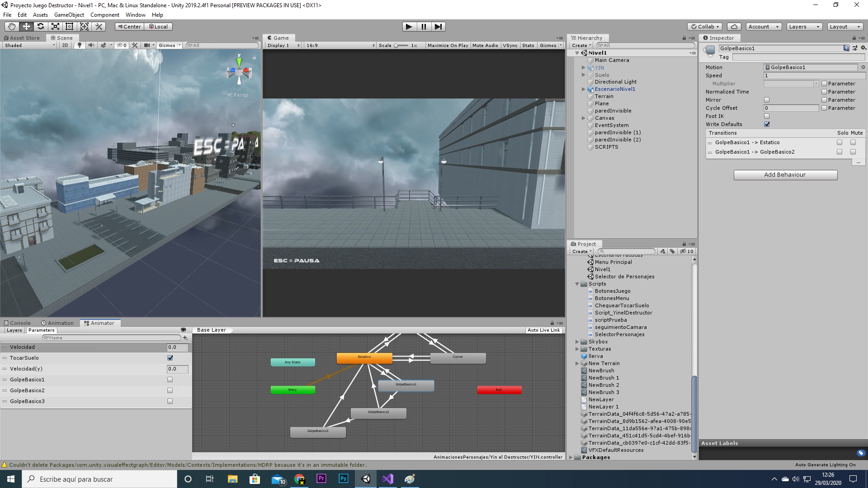868x488 pixels.
Task: Select Motion clip picker circle
Action: pyautogui.click(x=863, y=67)
